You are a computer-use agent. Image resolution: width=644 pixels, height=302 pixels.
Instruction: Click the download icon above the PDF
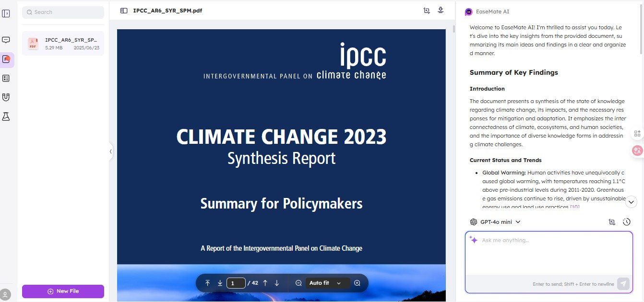tap(441, 11)
